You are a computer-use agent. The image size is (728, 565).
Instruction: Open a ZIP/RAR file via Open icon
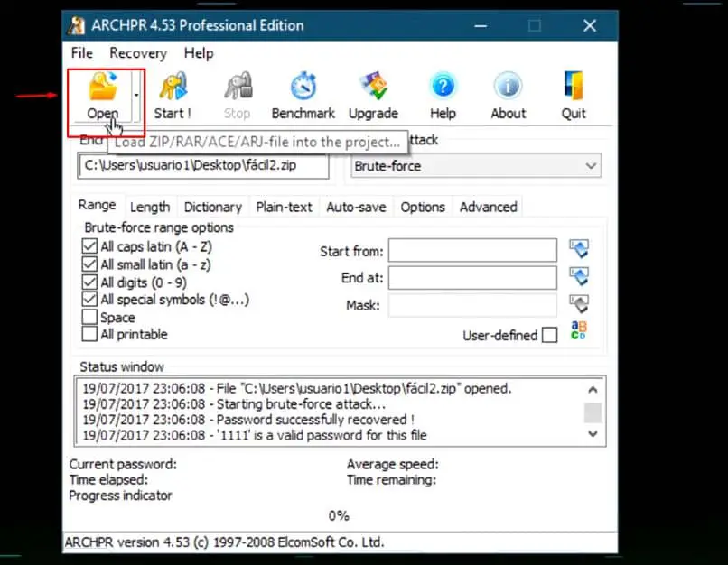point(103,95)
